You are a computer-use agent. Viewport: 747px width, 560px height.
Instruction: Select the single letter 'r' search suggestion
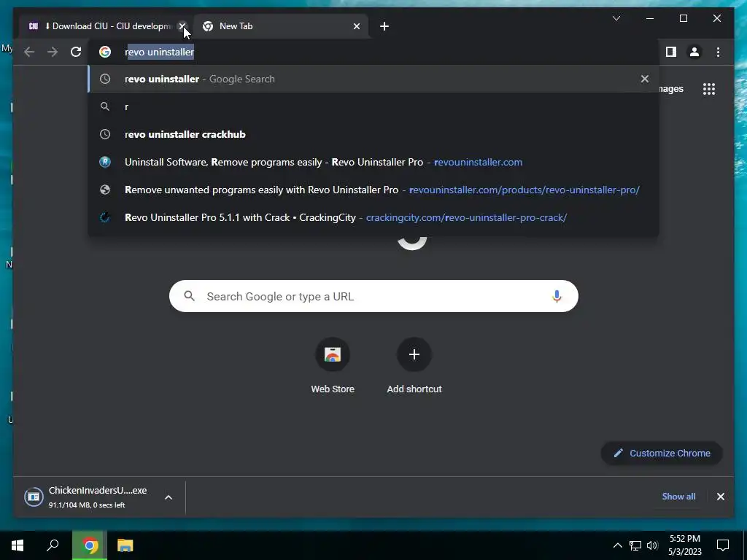tap(373, 106)
